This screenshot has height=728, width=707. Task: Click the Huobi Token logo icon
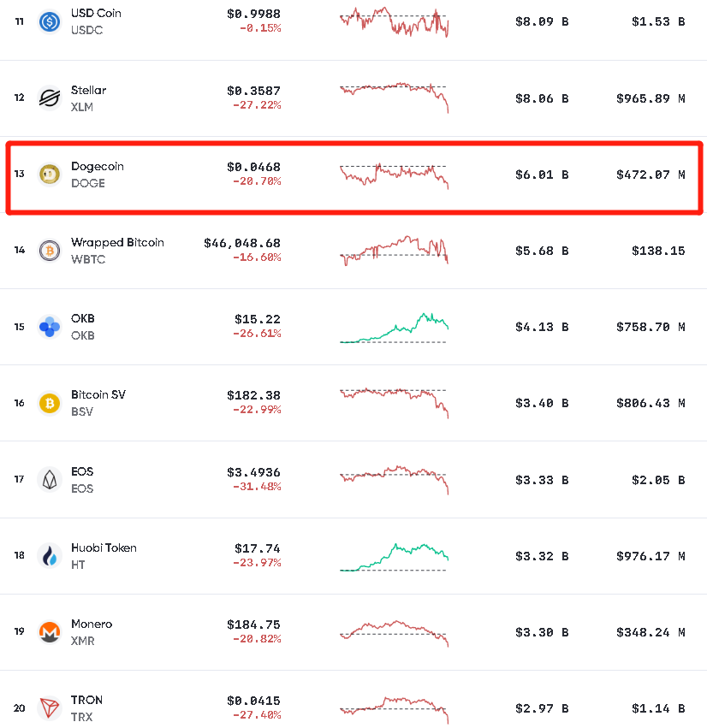tap(50, 556)
